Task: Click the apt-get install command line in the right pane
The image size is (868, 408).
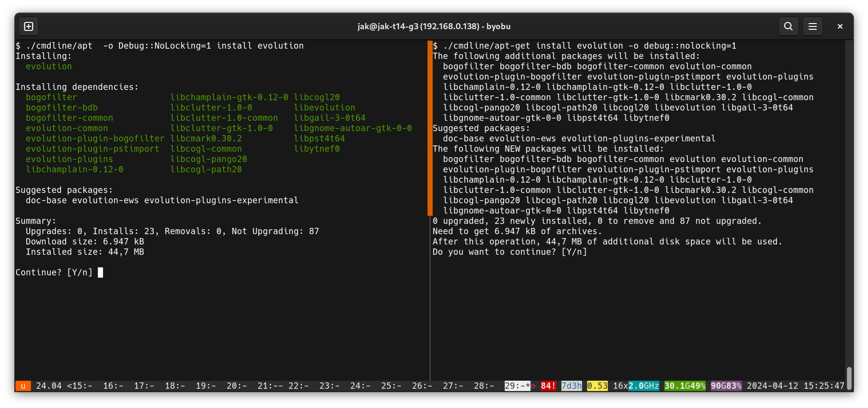Action: pos(584,46)
